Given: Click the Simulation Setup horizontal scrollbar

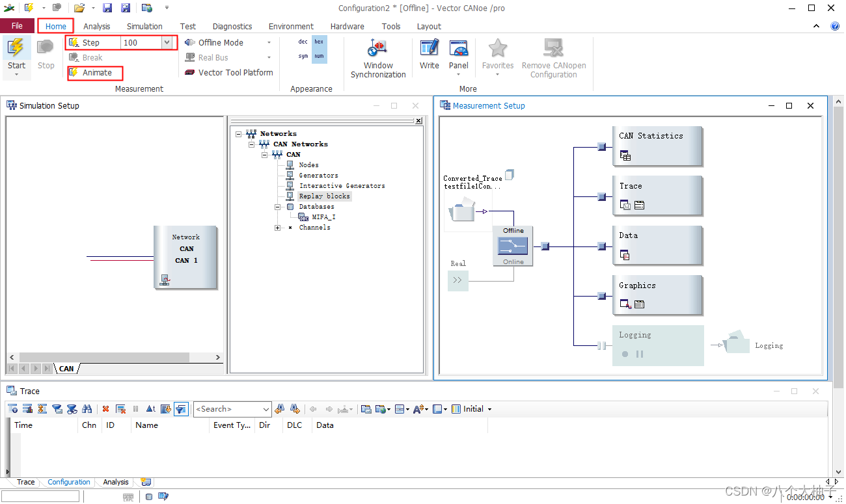Looking at the screenshot, I should tap(115, 358).
